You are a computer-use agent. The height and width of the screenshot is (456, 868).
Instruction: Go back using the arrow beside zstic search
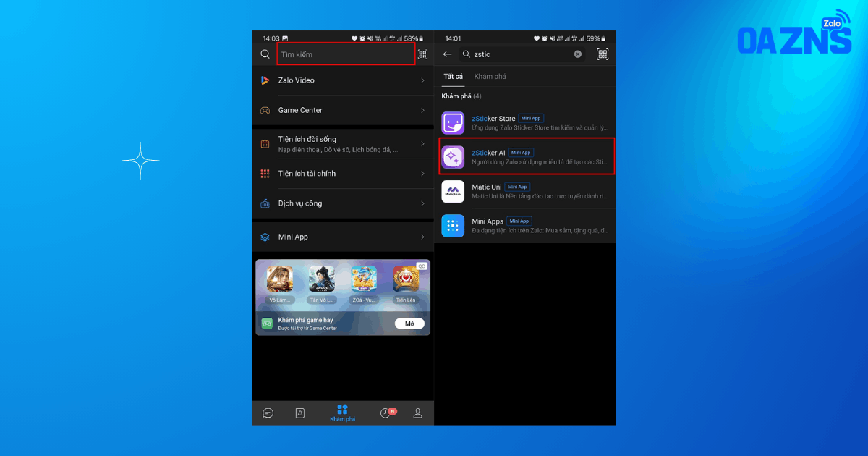pos(448,54)
